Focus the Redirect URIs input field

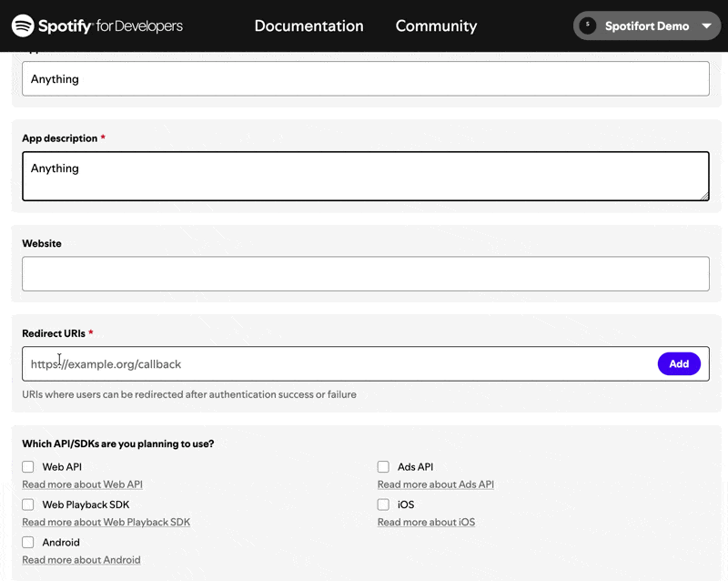pos(337,364)
